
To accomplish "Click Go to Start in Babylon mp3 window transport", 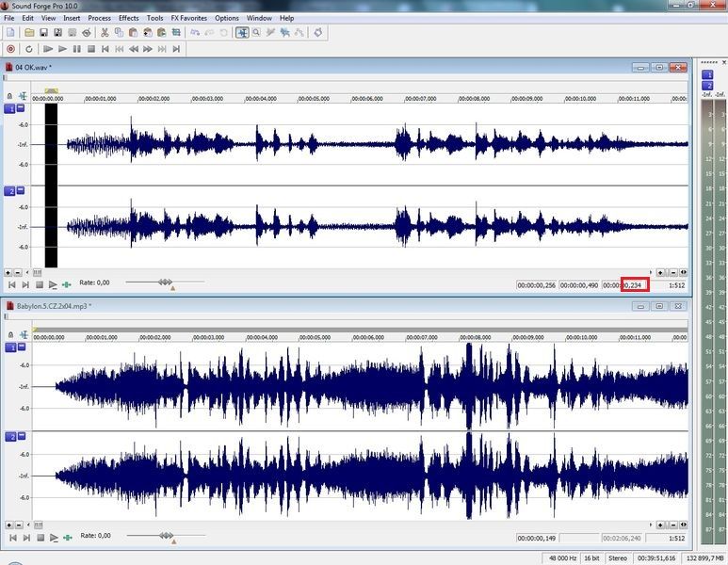I will point(13,538).
